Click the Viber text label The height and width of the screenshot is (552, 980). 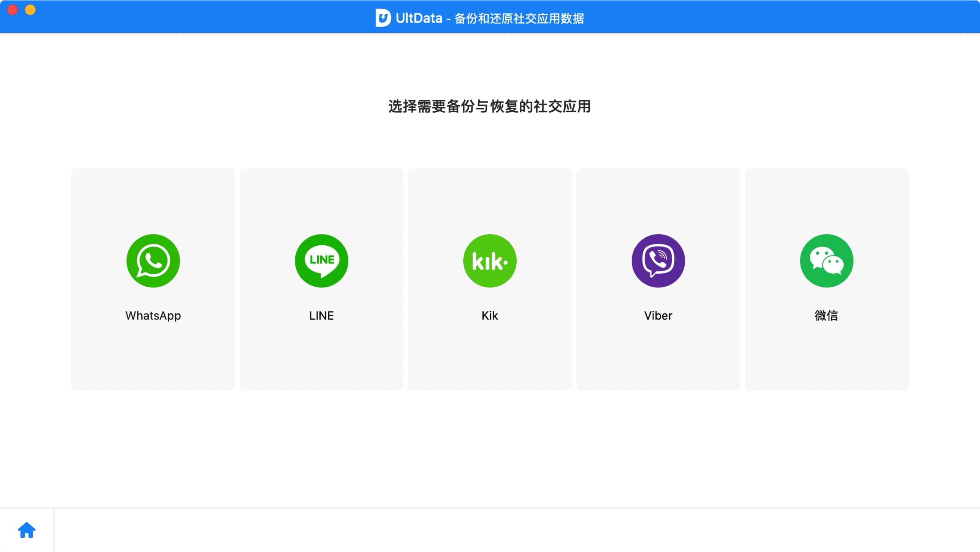click(x=658, y=316)
